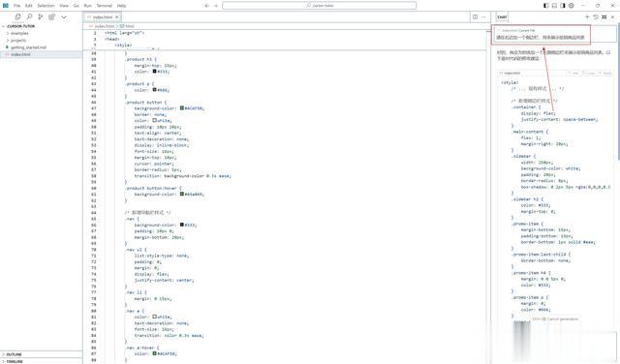Screen dimensions: 620x364
Task: Click the html element in the breadcrumb
Action: 127,26
